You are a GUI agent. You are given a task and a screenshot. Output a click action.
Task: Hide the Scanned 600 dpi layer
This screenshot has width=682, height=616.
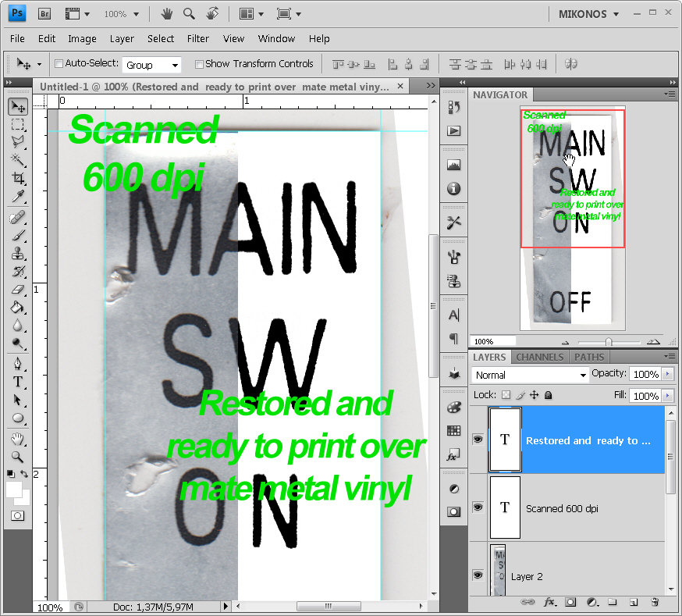coord(478,507)
